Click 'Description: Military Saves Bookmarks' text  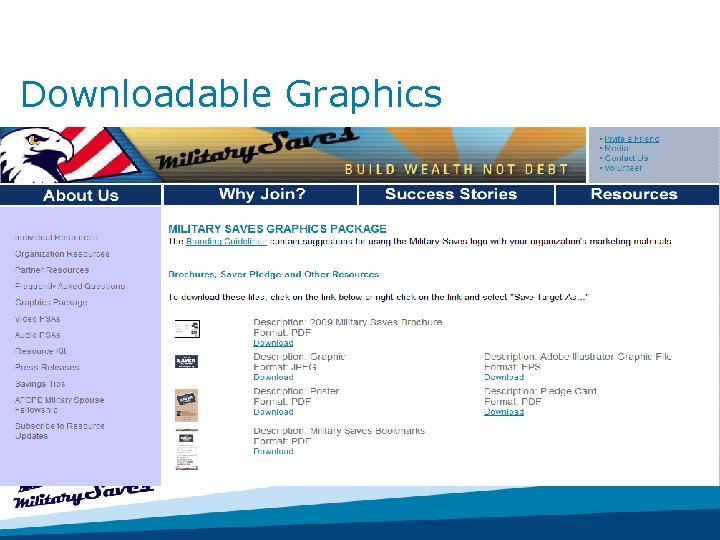[339, 431]
